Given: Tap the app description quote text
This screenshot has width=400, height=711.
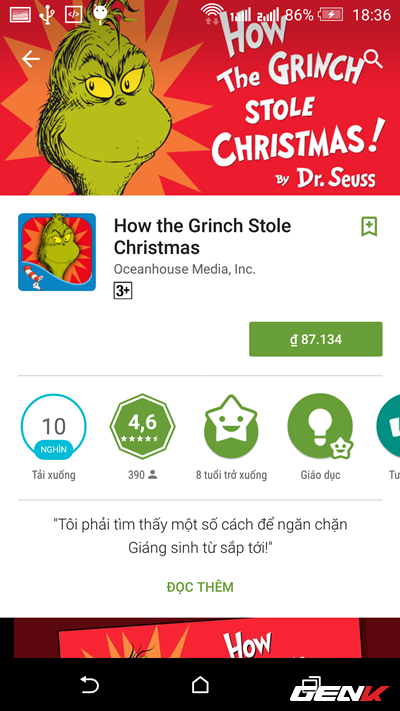Looking at the screenshot, I should (x=200, y=536).
